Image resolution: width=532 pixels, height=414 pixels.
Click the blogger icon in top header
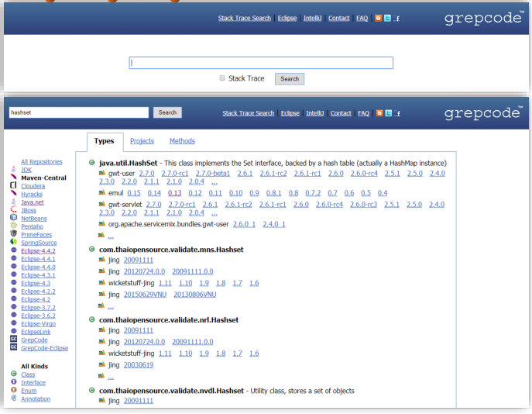[378, 18]
